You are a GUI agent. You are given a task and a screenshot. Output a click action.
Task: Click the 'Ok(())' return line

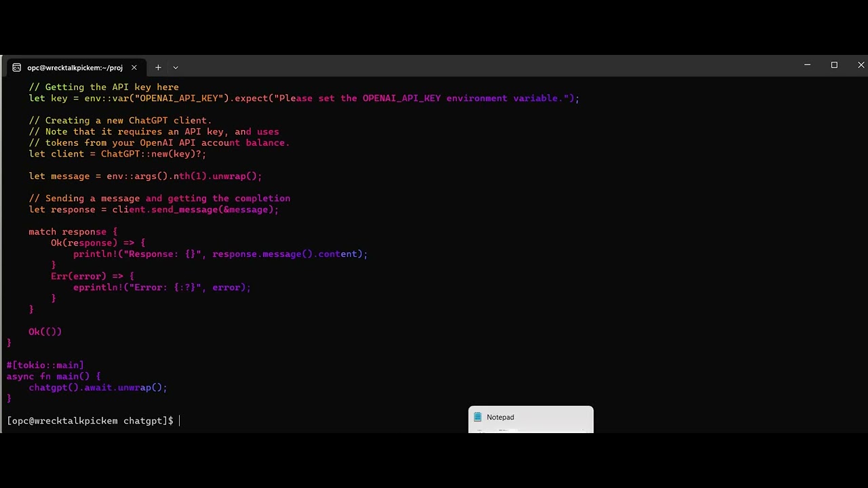[45, 332]
